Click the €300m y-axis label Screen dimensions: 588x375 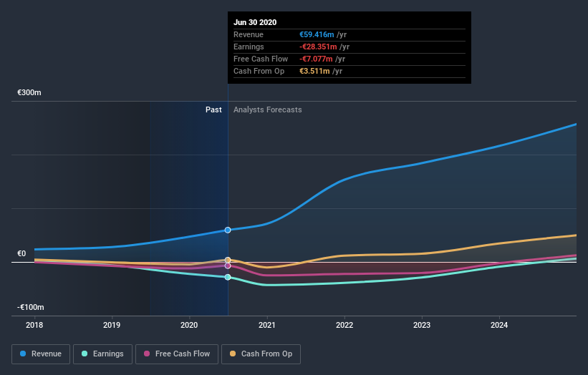29,92
